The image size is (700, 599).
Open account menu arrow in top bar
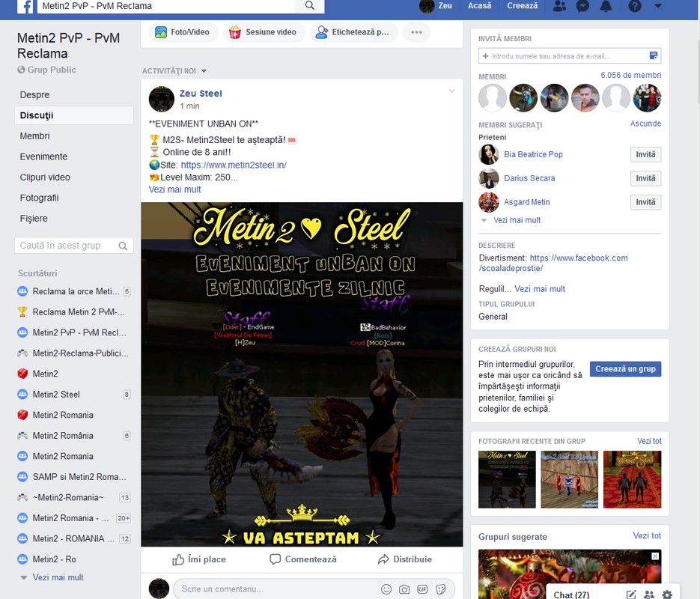coord(658,6)
